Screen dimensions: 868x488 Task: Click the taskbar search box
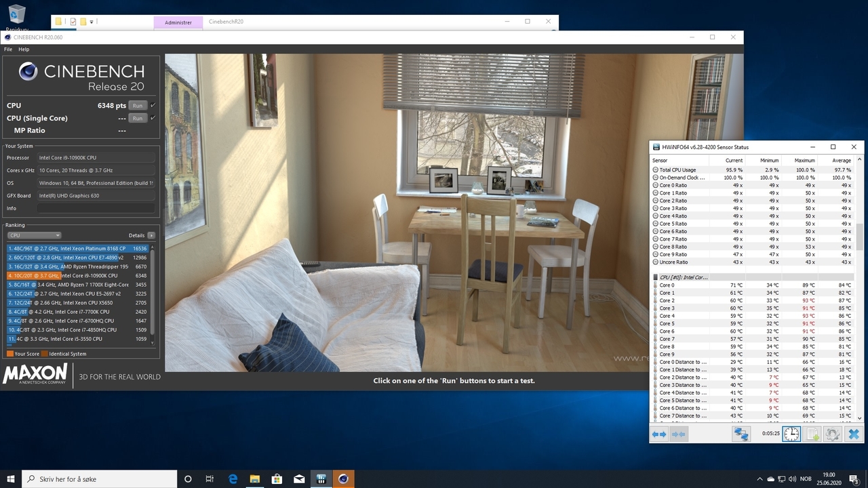click(x=99, y=479)
